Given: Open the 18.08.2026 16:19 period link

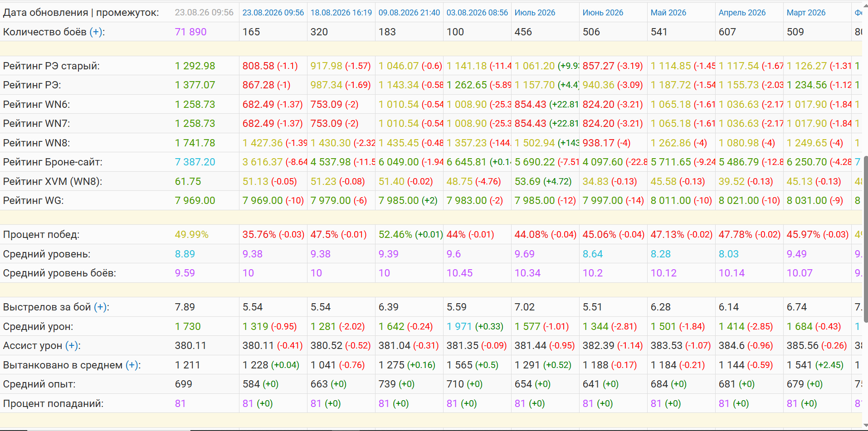Looking at the screenshot, I should (341, 13).
